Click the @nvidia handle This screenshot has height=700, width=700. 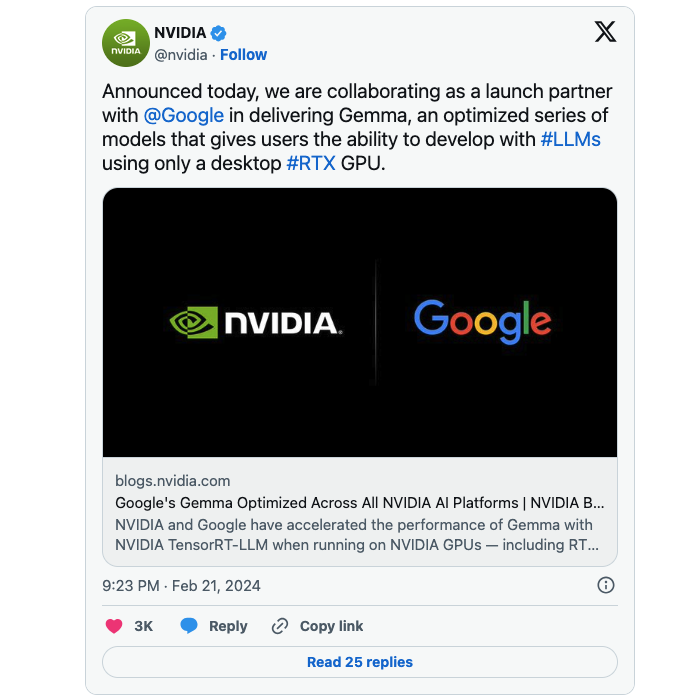(x=181, y=54)
